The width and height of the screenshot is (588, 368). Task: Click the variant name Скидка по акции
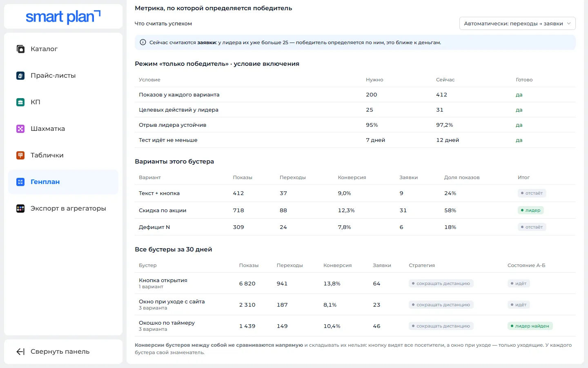coord(163,211)
